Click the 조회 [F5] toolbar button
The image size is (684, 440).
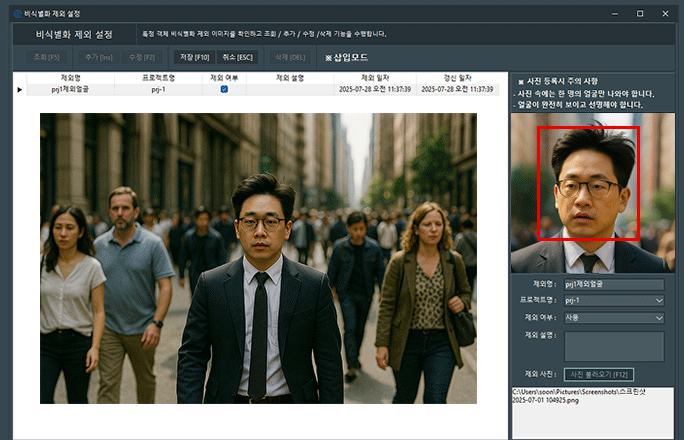(x=47, y=57)
